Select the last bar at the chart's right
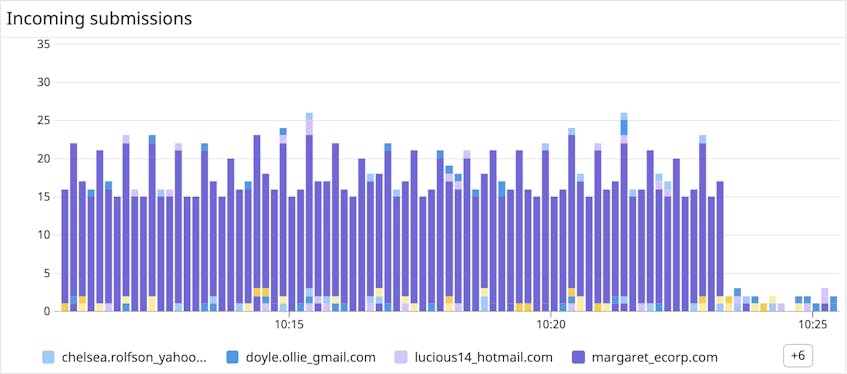Image resolution: width=847 pixels, height=374 pixels. tap(833, 304)
